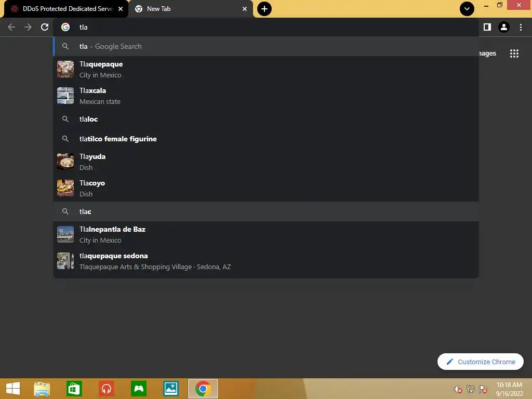Image resolution: width=532 pixels, height=399 pixels.
Task: Click the network tray icon
Action: click(x=471, y=389)
